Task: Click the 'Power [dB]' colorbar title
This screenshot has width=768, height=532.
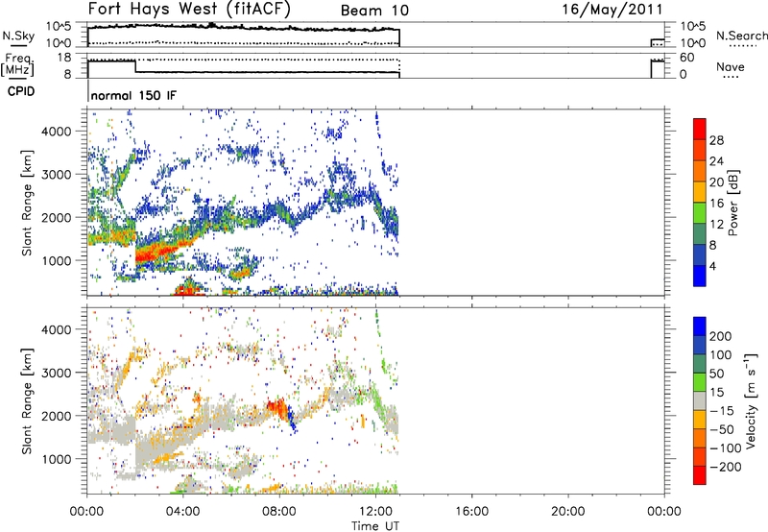Action: coord(732,203)
